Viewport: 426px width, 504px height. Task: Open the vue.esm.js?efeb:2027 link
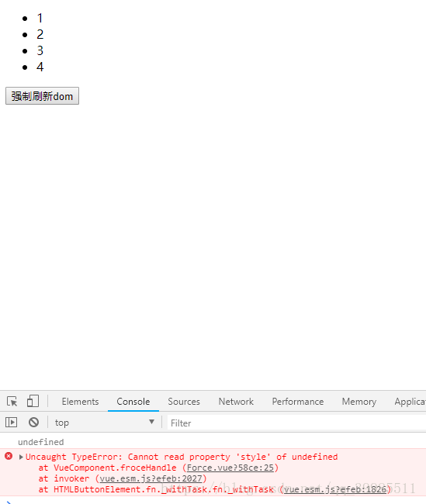coord(151,478)
